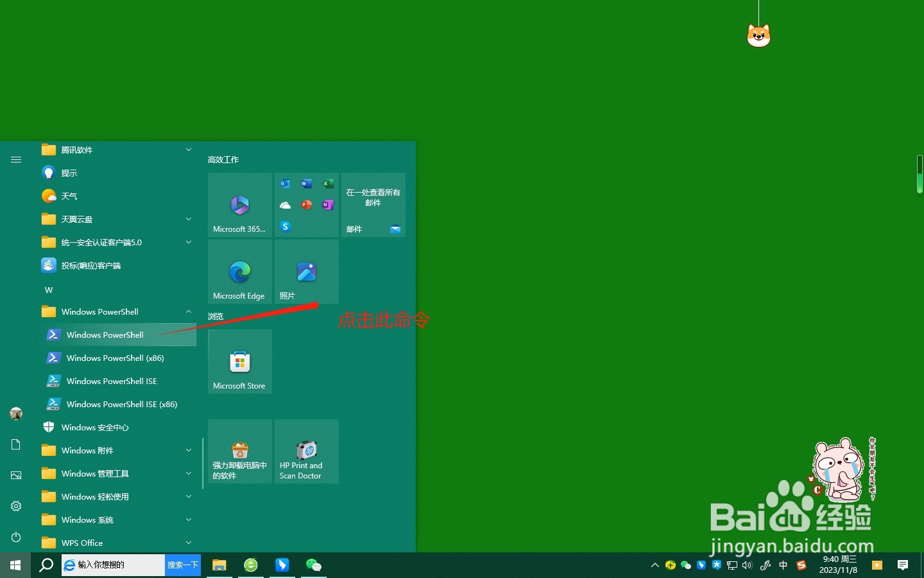The height and width of the screenshot is (578, 924).
Task: Expand the 腾讯软件 folder
Action: [x=119, y=150]
